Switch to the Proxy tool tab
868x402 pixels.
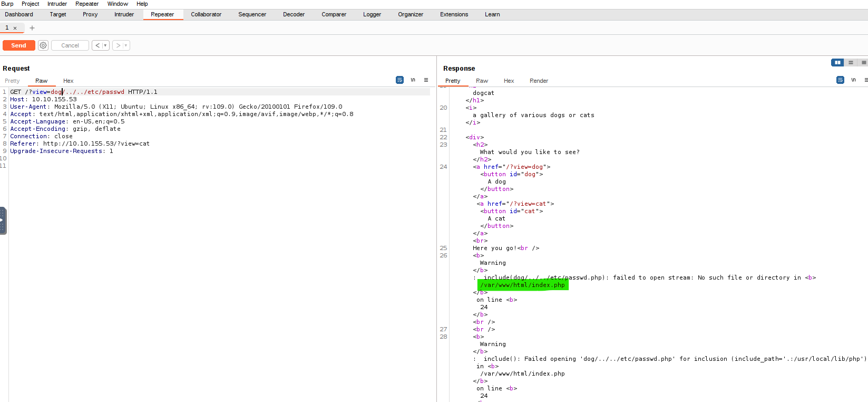(90, 14)
